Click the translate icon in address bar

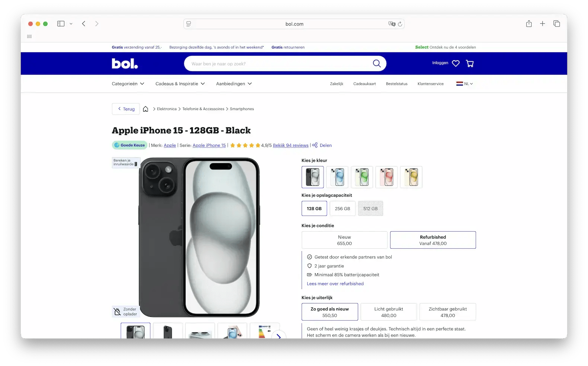[x=392, y=24]
